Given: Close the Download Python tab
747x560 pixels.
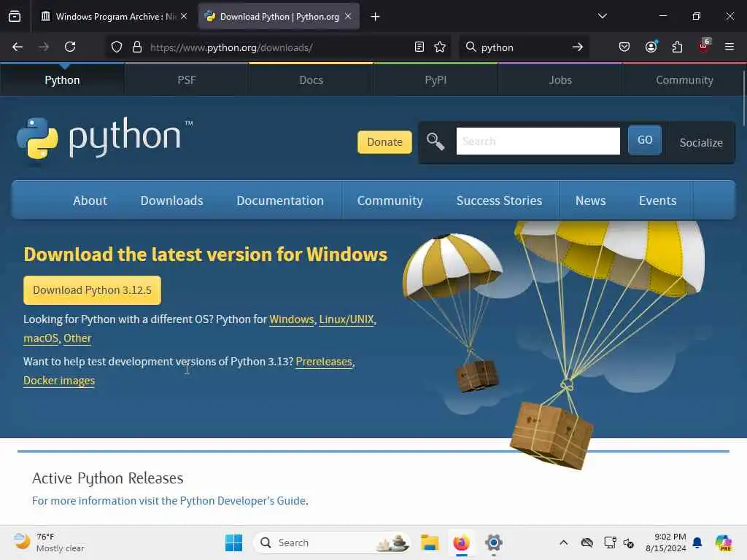Looking at the screenshot, I should (x=348, y=16).
